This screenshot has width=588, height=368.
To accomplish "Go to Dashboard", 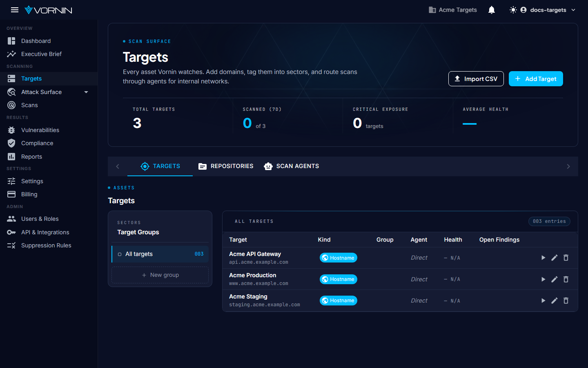I will point(49,41).
